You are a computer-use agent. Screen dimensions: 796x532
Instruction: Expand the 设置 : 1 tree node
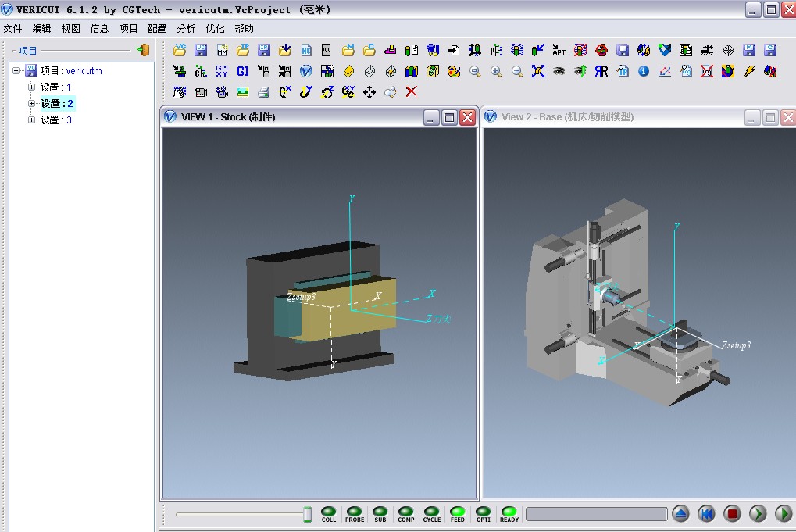click(x=31, y=87)
